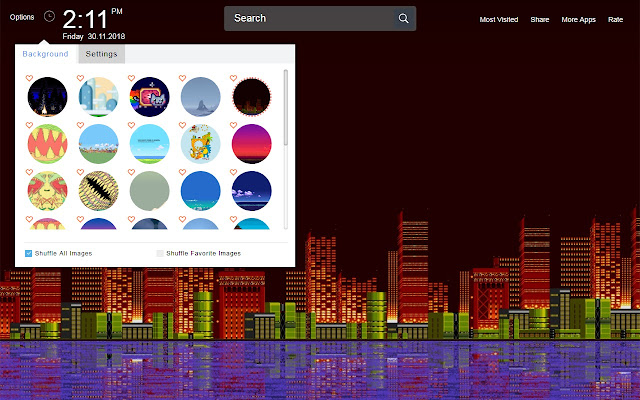Favorite the red spiky teeth thumbnail via heart
640x400 pixels.
point(29,125)
